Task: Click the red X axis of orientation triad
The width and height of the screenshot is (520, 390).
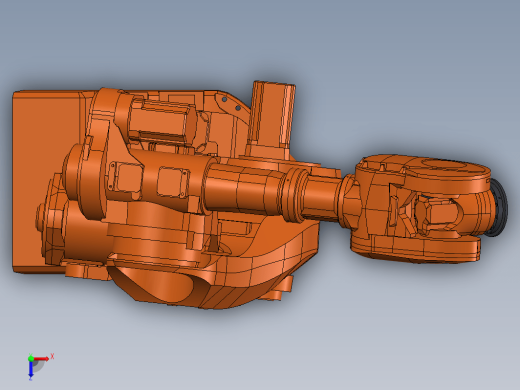Action: 42,359
